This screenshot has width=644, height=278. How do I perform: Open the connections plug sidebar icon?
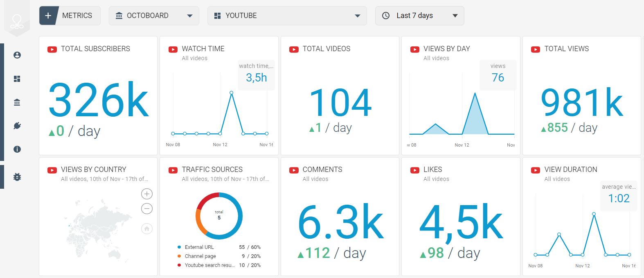pyautogui.click(x=17, y=126)
